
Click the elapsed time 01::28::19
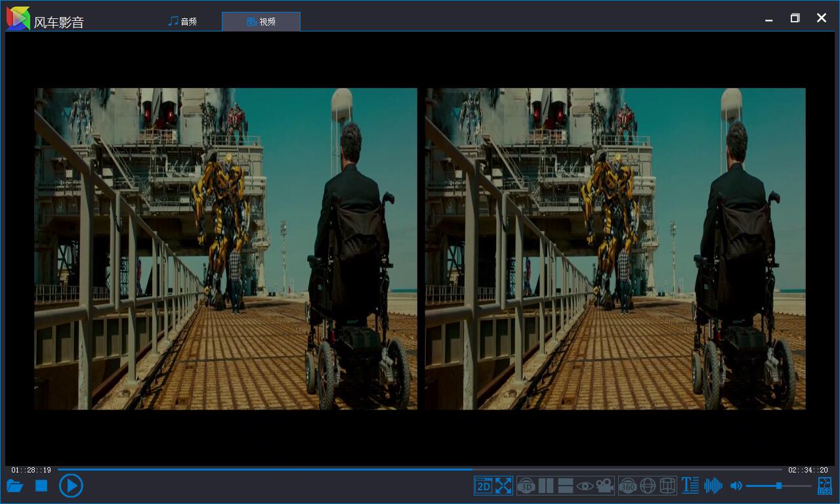[x=31, y=470]
